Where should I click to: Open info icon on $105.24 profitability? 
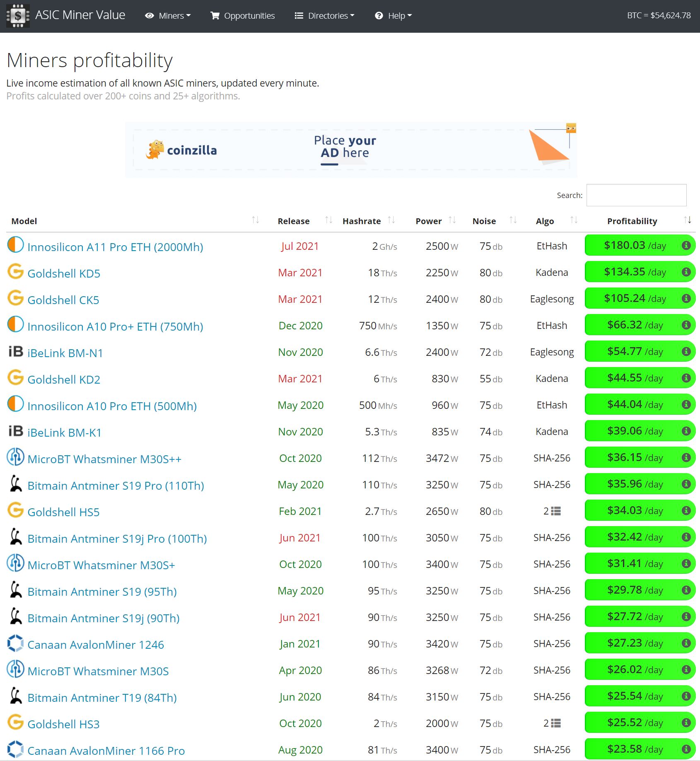coord(686,298)
